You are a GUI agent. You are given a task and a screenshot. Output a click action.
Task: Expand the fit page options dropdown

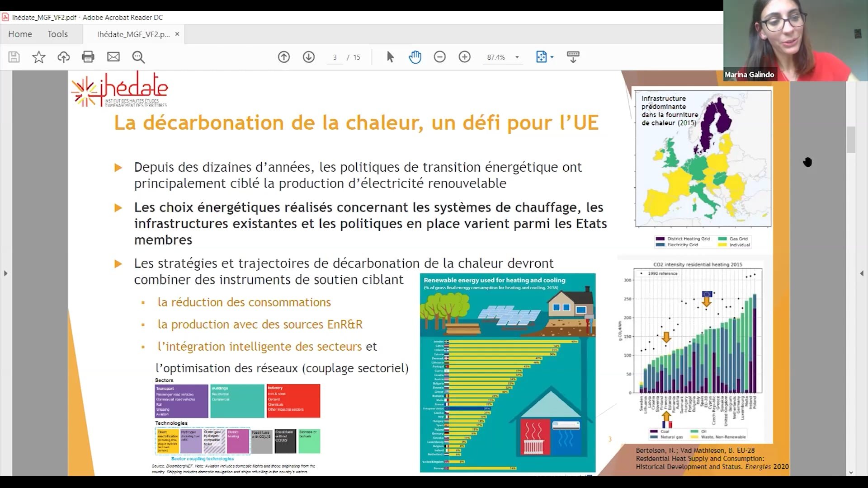pyautogui.click(x=552, y=57)
